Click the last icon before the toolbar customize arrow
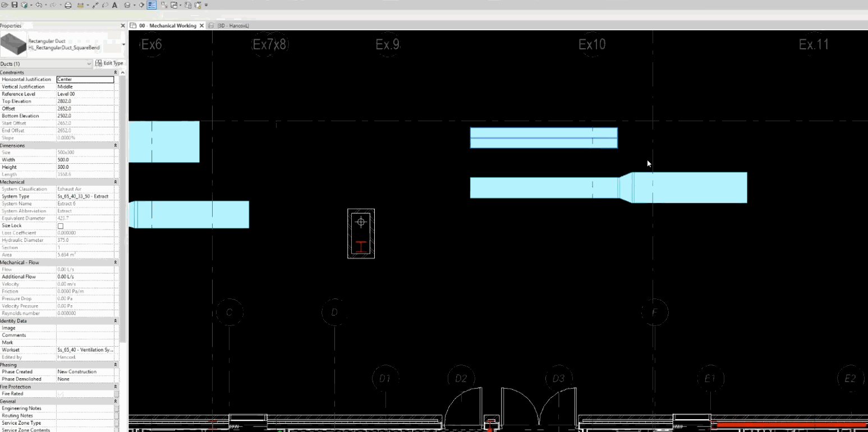Screen dimensions: 868x432 click(198, 5)
